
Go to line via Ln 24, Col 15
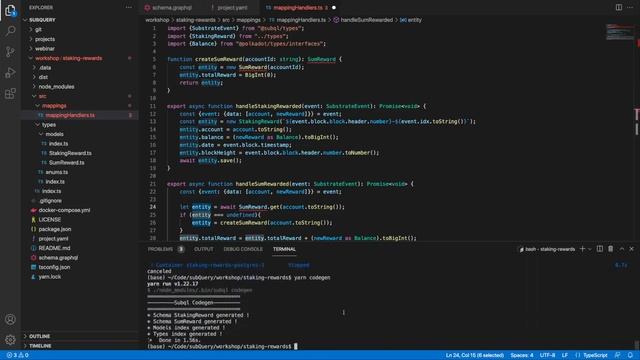point(475,355)
